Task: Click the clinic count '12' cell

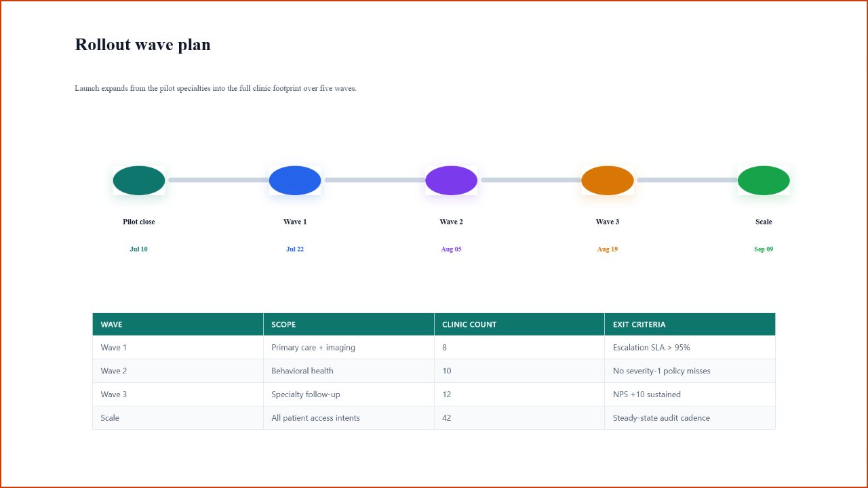Action: click(x=519, y=394)
